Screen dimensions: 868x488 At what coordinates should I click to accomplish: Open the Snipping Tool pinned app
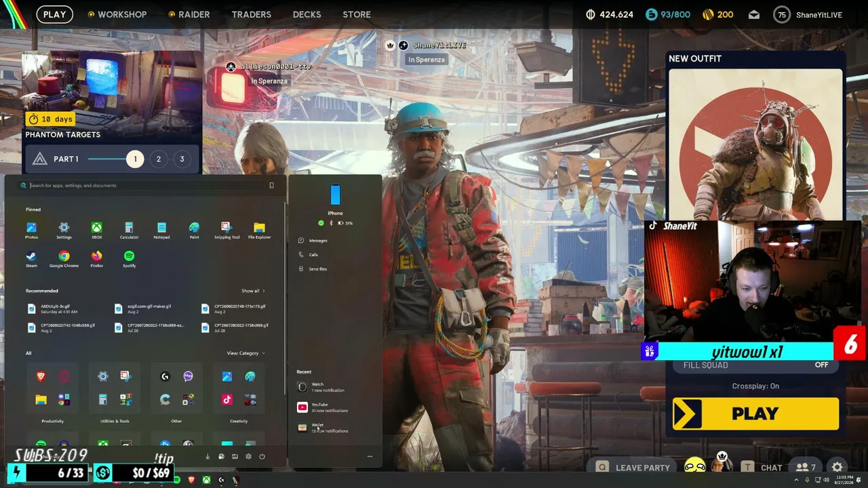coord(226,230)
